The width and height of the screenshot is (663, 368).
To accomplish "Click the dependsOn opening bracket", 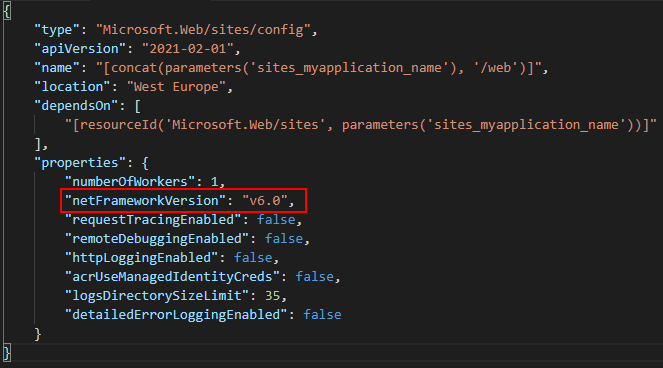I will tap(137, 106).
